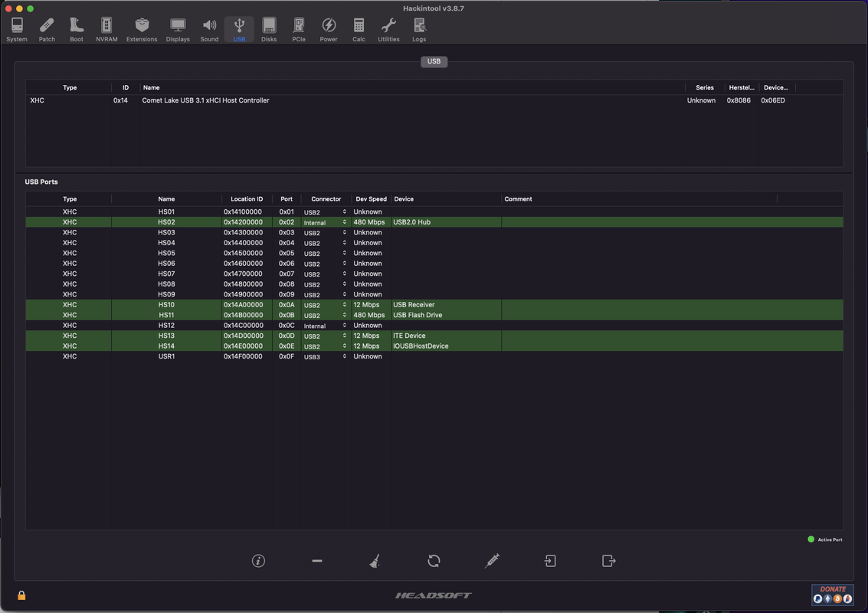Click the refresh arrows icon

[x=434, y=561]
